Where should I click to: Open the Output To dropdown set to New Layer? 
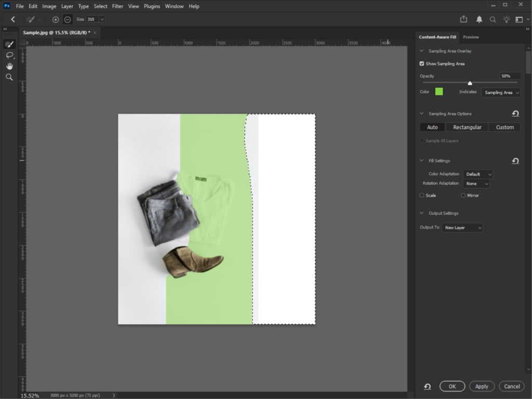(462, 227)
